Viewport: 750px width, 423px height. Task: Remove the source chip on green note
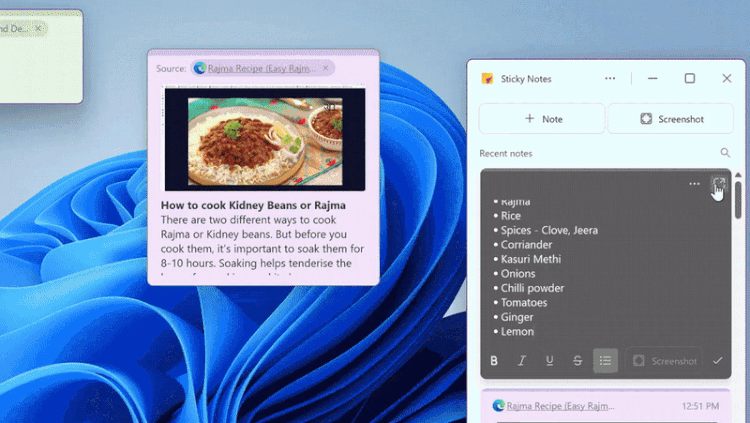click(38, 29)
